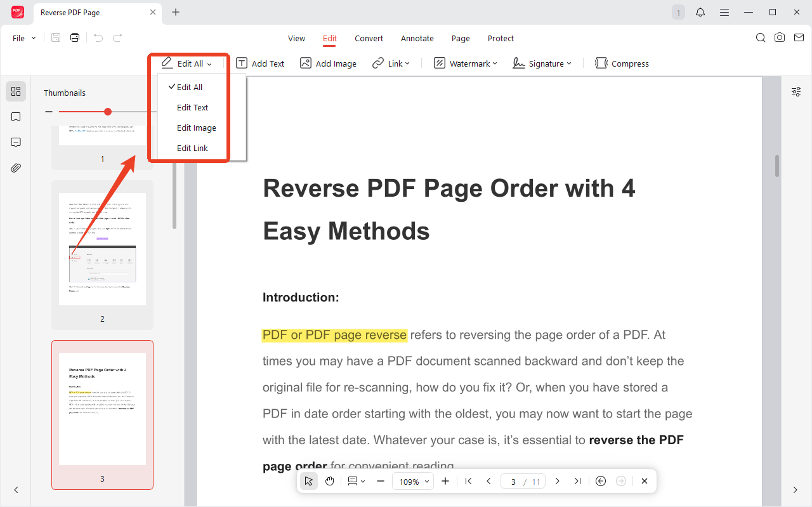
Task: Click the zoom in plus button
Action: pos(445,481)
